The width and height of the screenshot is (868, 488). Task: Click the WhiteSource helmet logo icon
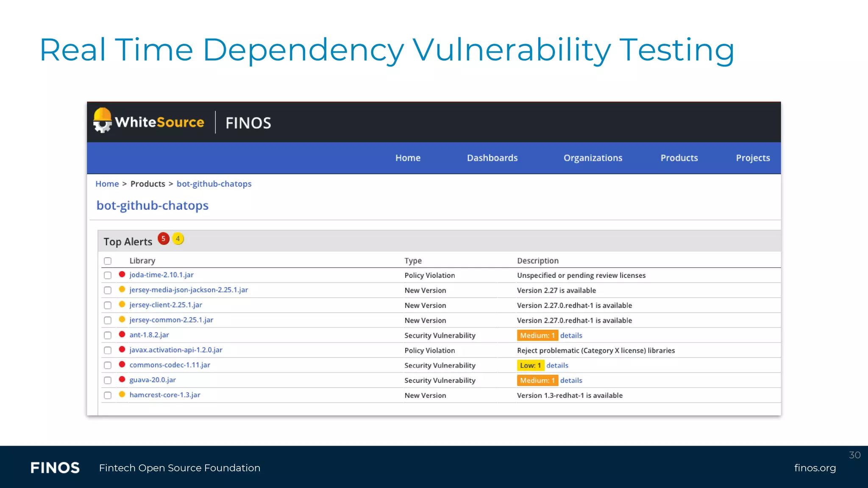[102, 120]
